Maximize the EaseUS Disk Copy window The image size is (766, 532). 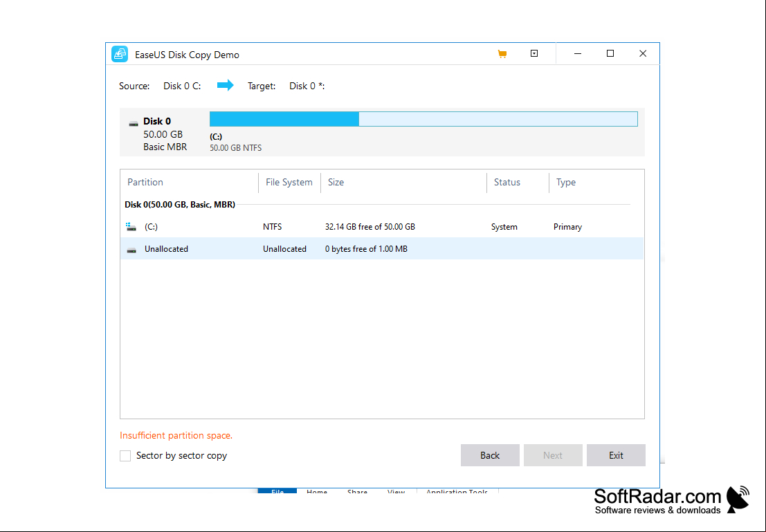click(610, 53)
